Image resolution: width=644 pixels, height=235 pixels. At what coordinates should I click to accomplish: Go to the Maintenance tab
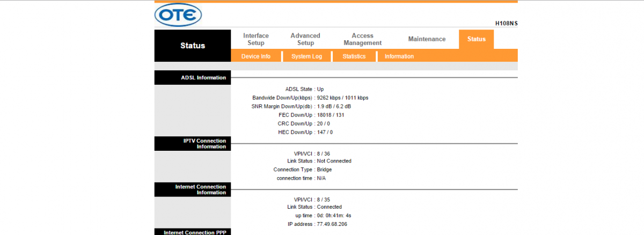[427, 39]
